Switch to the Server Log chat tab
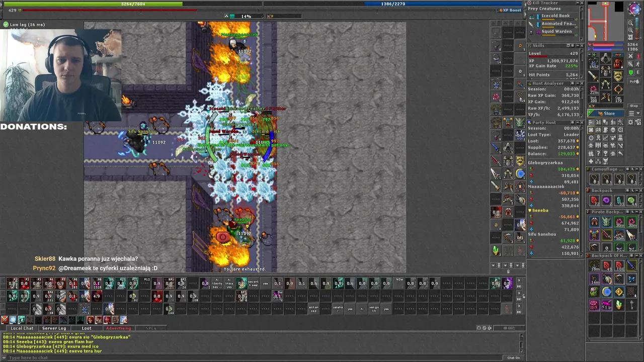Screen dimensions: 644x362 tap(54, 328)
